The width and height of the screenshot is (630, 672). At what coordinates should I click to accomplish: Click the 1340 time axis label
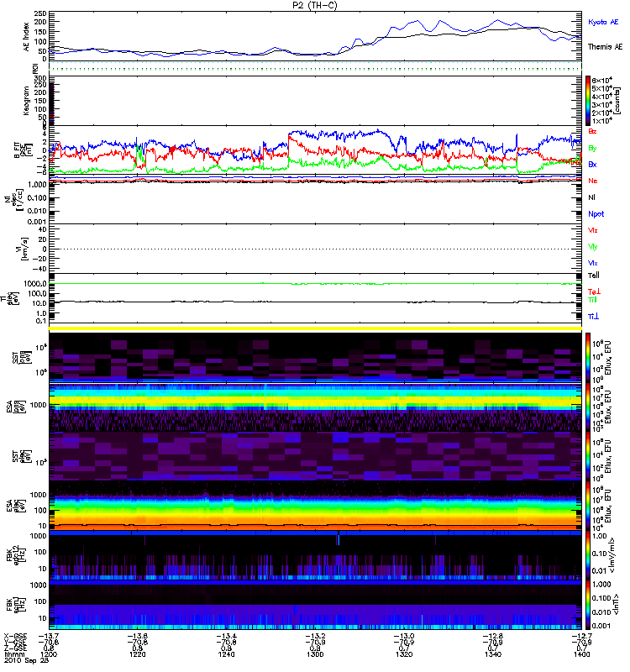tap(493, 654)
